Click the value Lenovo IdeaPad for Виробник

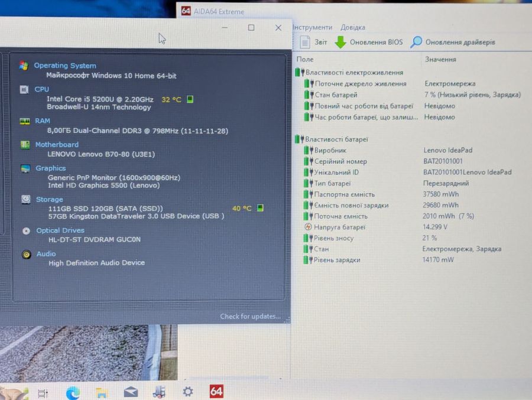pos(448,150)
